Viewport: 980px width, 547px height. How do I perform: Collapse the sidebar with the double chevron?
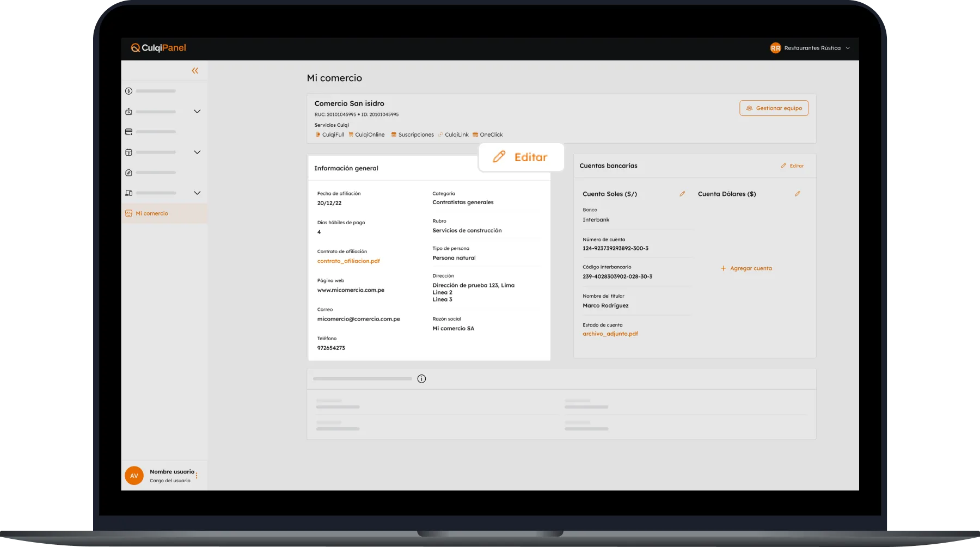coord(195,71)
